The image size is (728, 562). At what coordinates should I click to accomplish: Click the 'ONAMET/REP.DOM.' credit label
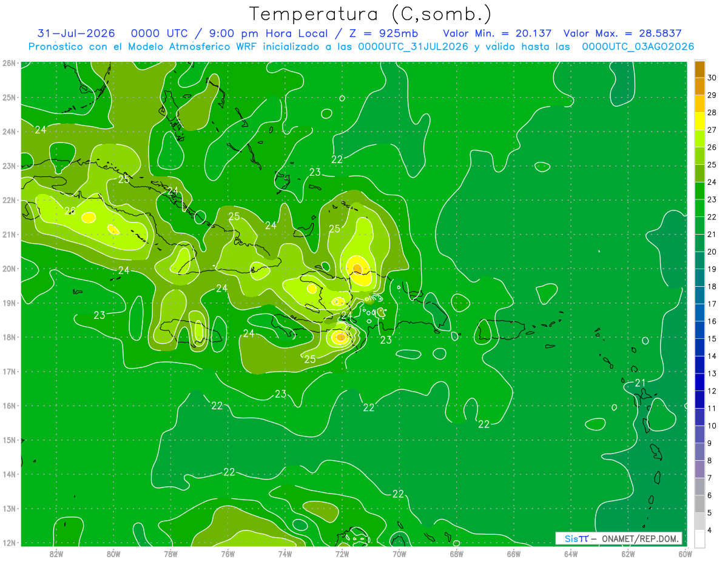click(x=641, y=538)
